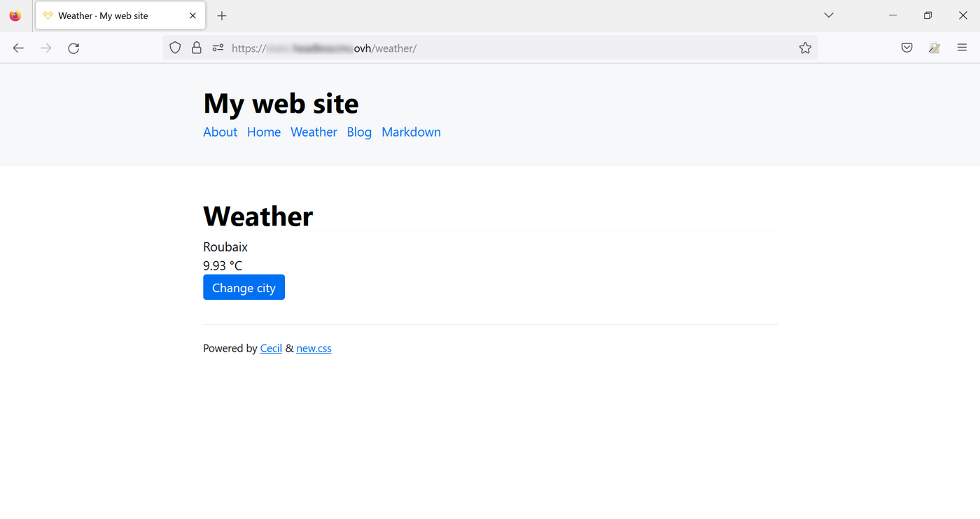Open the tracking protection shield panel
This screenshot has width=980, height=519.
pyautogui.click(x=175, y=48)
